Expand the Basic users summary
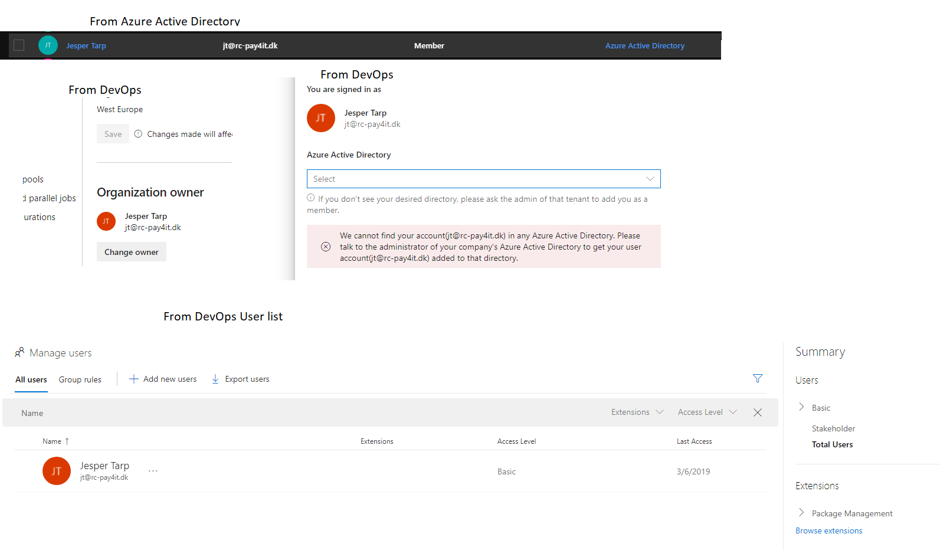Viewport: 940px width, 560px height. coord(801,407)
